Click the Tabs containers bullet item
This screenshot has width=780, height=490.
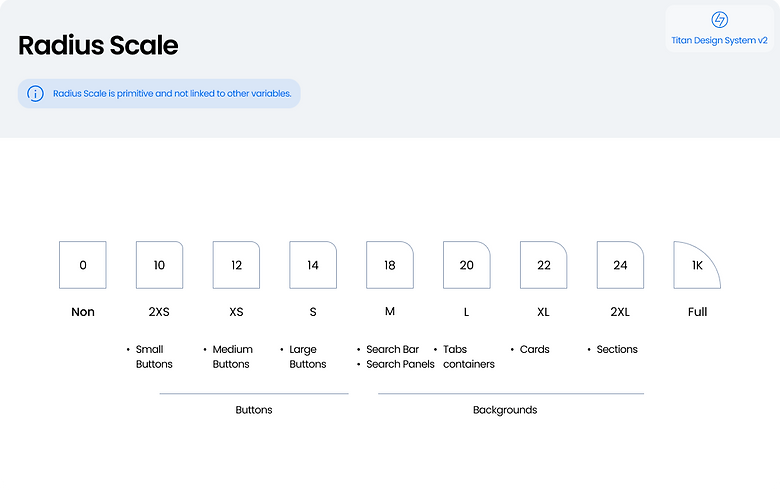click(x=464, y=357)
